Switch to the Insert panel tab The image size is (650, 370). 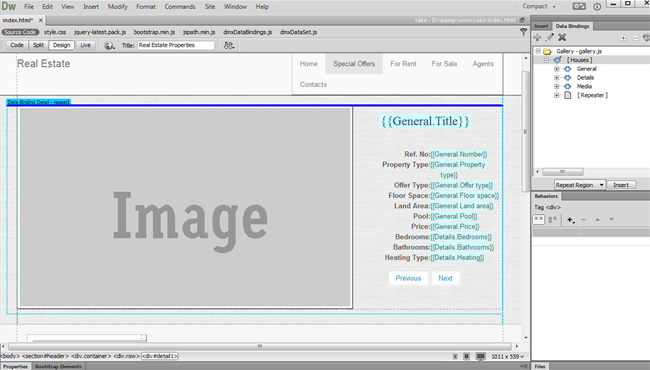[x=541, y=26]
